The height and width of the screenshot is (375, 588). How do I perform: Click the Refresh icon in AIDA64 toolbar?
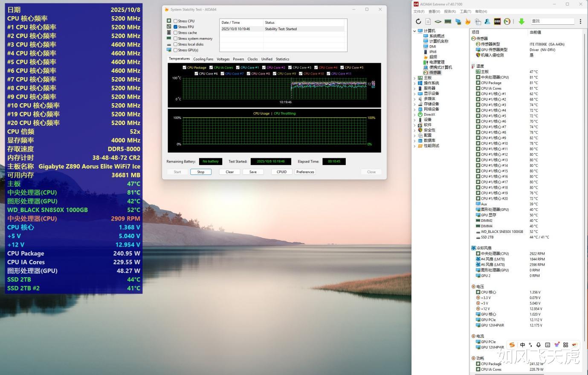[418, 21]
